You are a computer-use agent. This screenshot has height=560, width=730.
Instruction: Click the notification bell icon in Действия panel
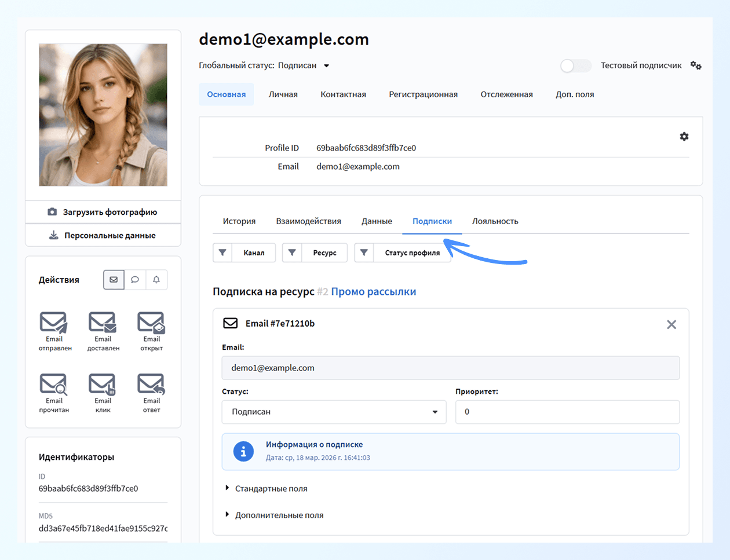click(156, 280)
